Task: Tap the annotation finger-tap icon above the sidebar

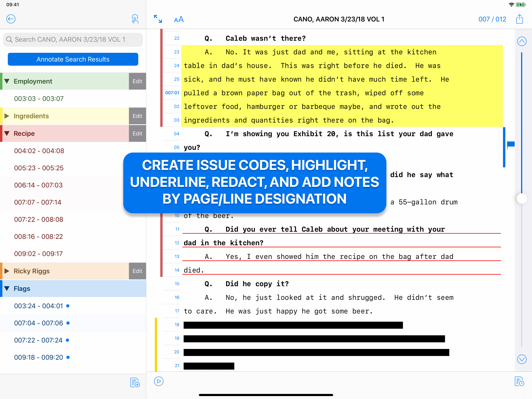Action: click(135, 19)
